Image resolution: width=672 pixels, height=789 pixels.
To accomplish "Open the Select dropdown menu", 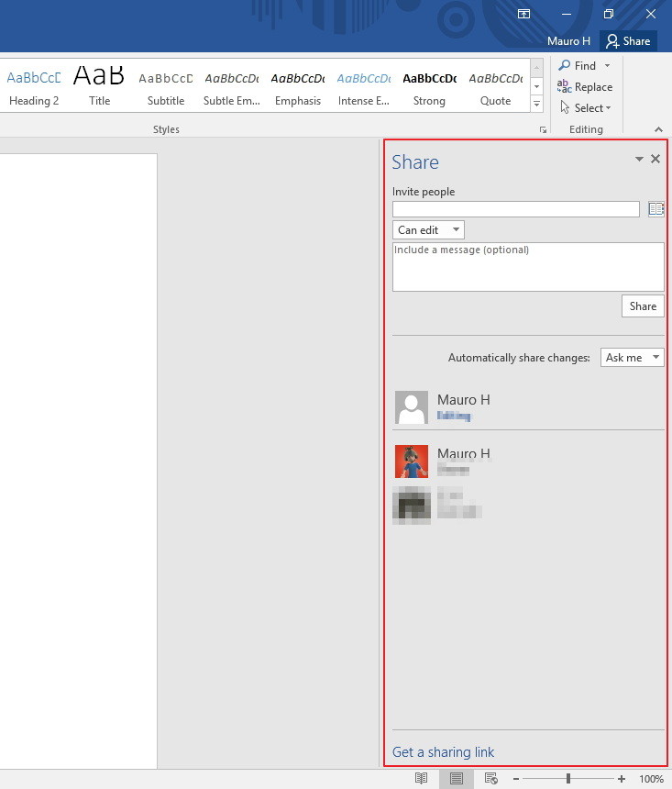I will [586, 108].
